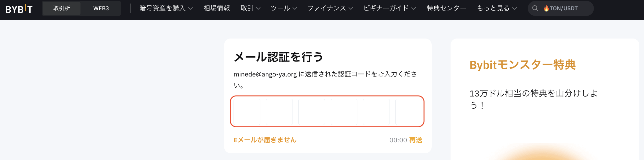This screenshot has height=160, width=644.
Task: Open the ファイナンス dropdown chevron
Action: 351,9
